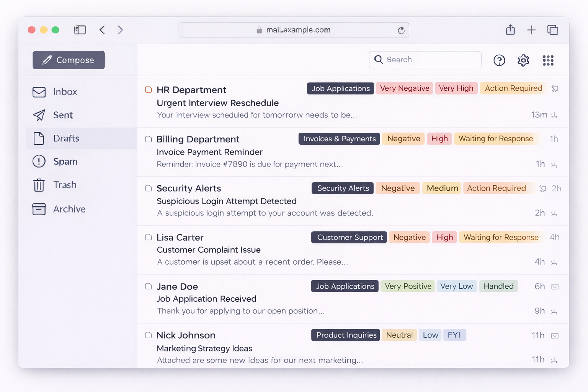Open the Trash folder
This screenshot has height=392, width=588.
tap(39, 185)
